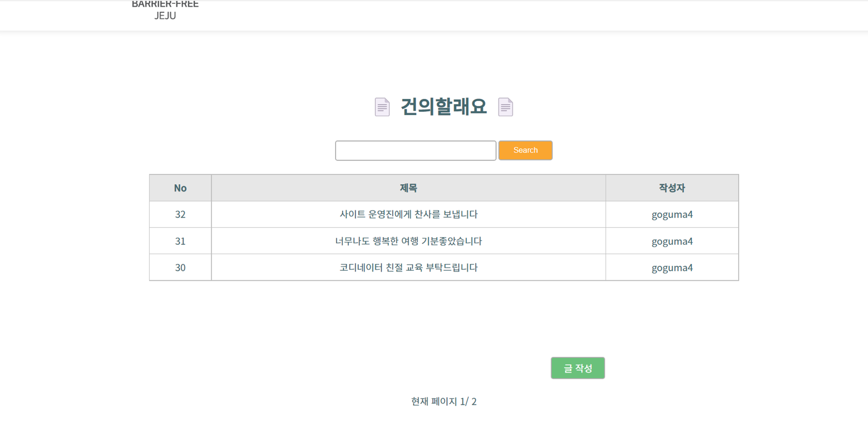Click author goguma4 on post 30
Image resolution: width=868 pixels, height=430 pixels.
click(672, 267)
